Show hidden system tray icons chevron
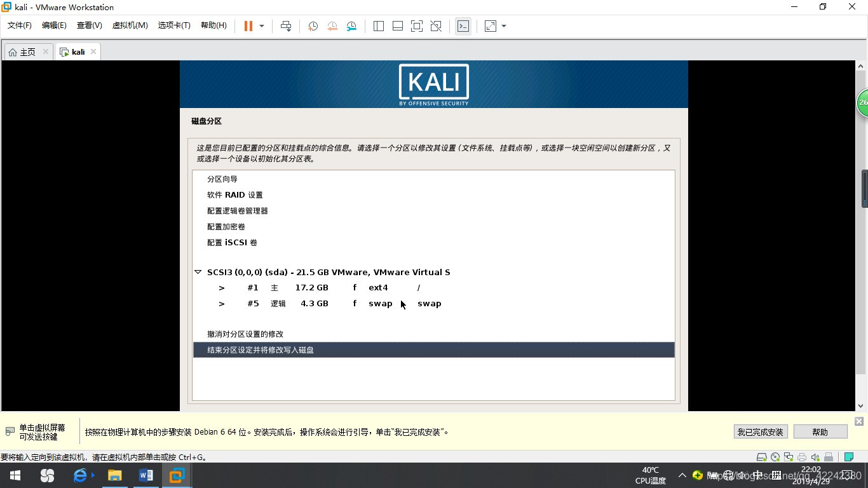This screenshot has width=868, height=488. [682, 475]
